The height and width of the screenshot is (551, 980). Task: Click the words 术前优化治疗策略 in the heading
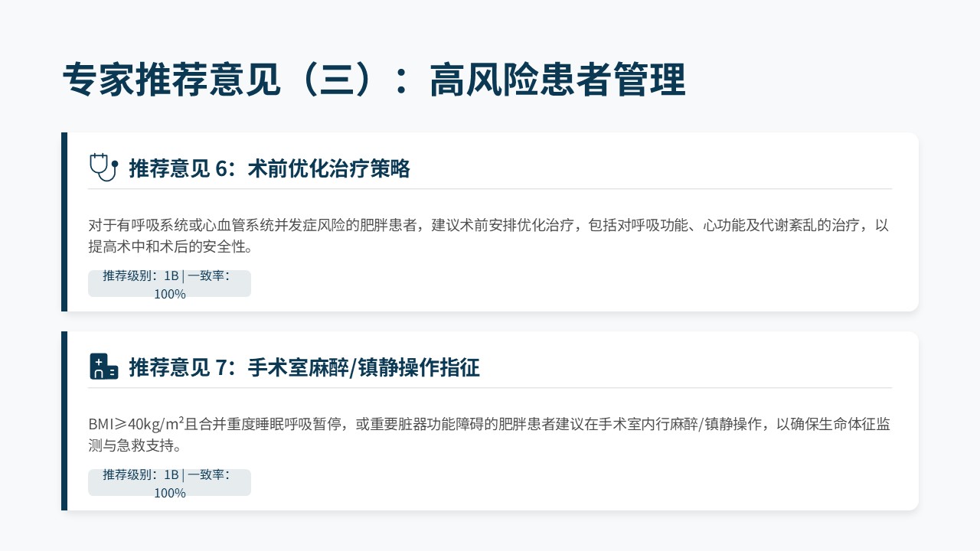[329, 169]
